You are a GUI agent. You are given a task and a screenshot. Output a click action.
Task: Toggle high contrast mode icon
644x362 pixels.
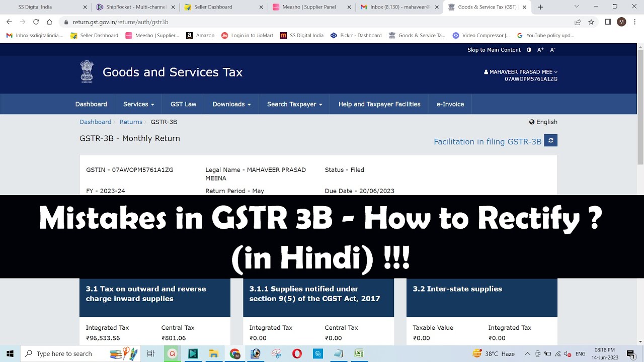click(529, 50)
